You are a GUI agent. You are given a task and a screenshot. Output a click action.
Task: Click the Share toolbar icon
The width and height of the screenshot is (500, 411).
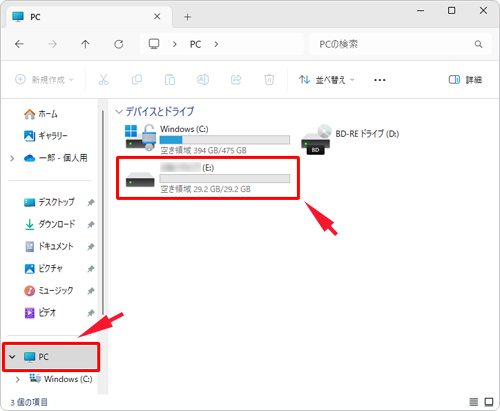236,80
